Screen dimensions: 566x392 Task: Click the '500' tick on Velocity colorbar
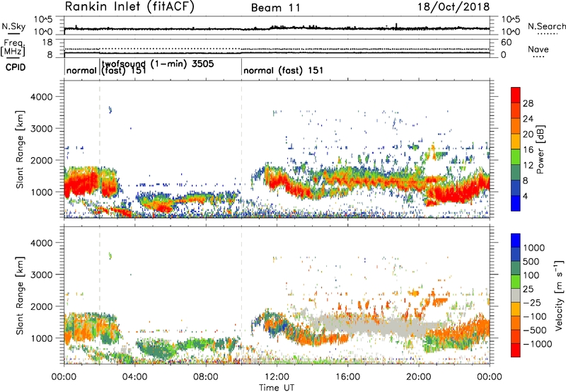coord(531,262)
